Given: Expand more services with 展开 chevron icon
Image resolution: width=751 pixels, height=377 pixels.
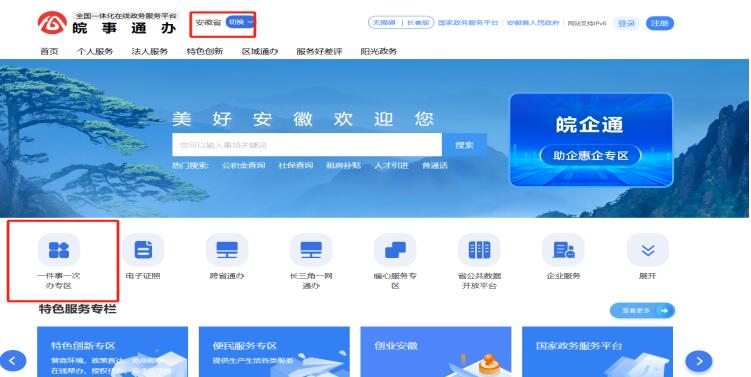Looking at the screenshot, I should click(648, 250).
